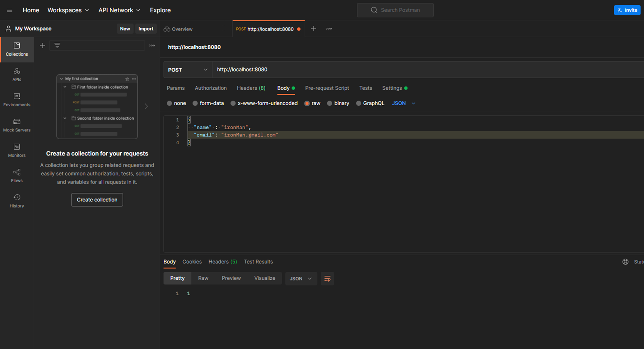Open the Workspaces dropdown
Screen dimensions: 644x349
click(68, 10)
